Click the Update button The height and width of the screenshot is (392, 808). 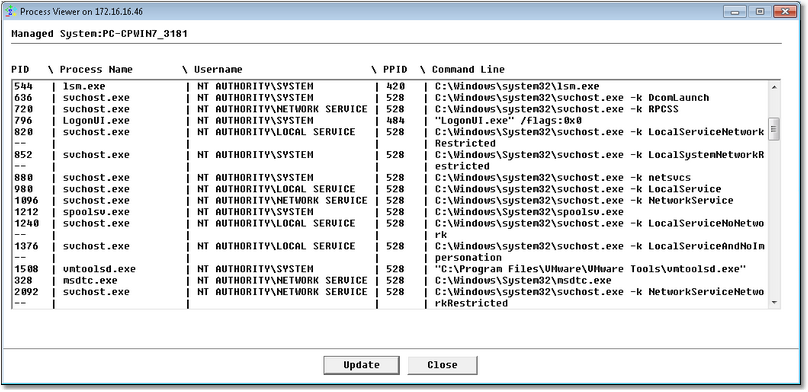point(361,365)
